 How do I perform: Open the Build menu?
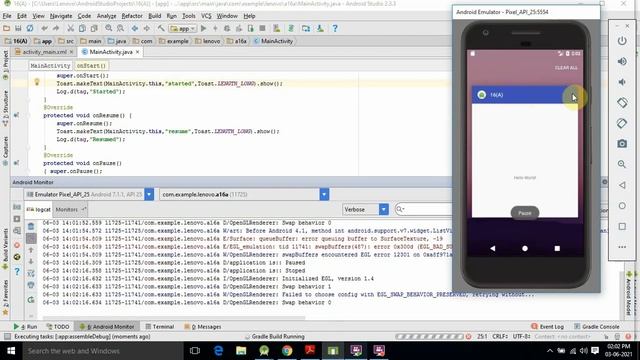click(154, 16)
